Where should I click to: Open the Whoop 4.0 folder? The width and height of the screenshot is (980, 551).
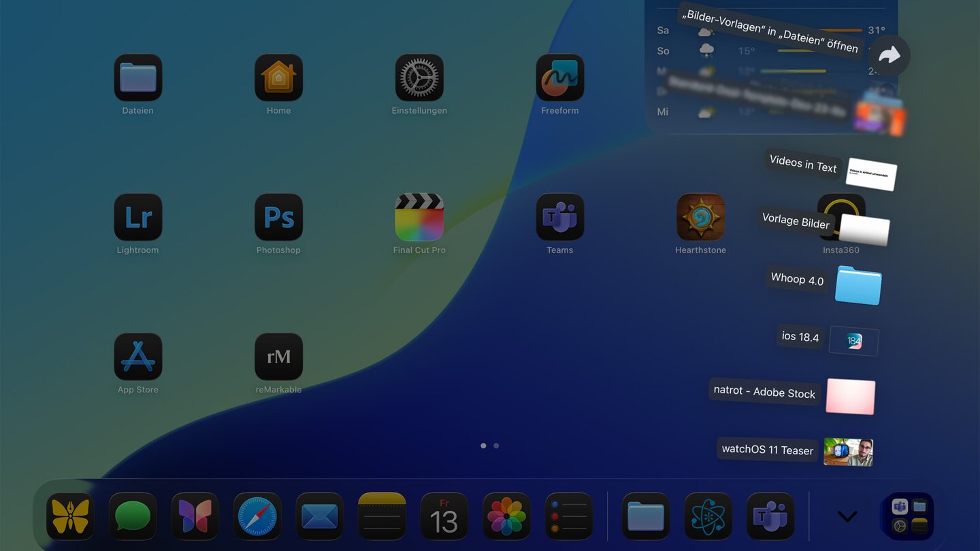858,285
